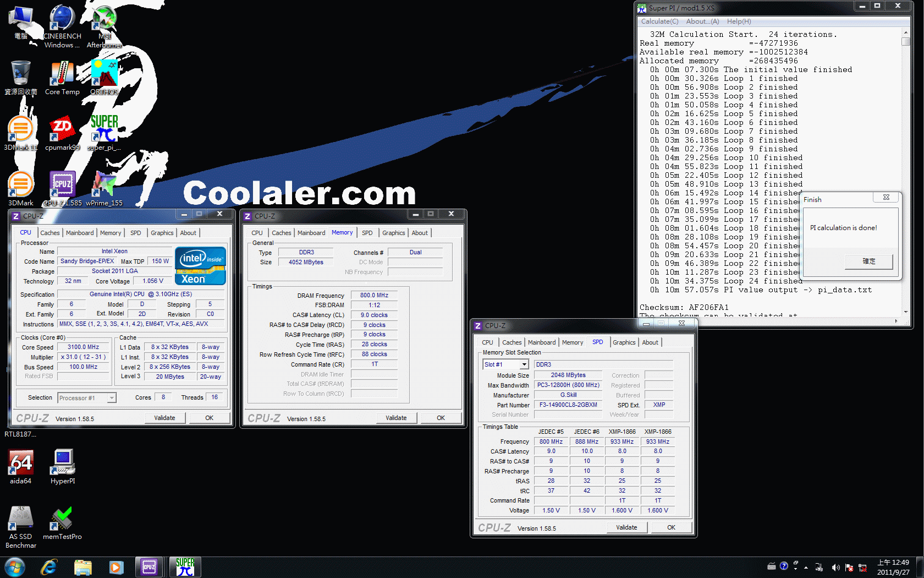
Task: Select the Super PI taskbar button
Action: click(x=185, y=567)
